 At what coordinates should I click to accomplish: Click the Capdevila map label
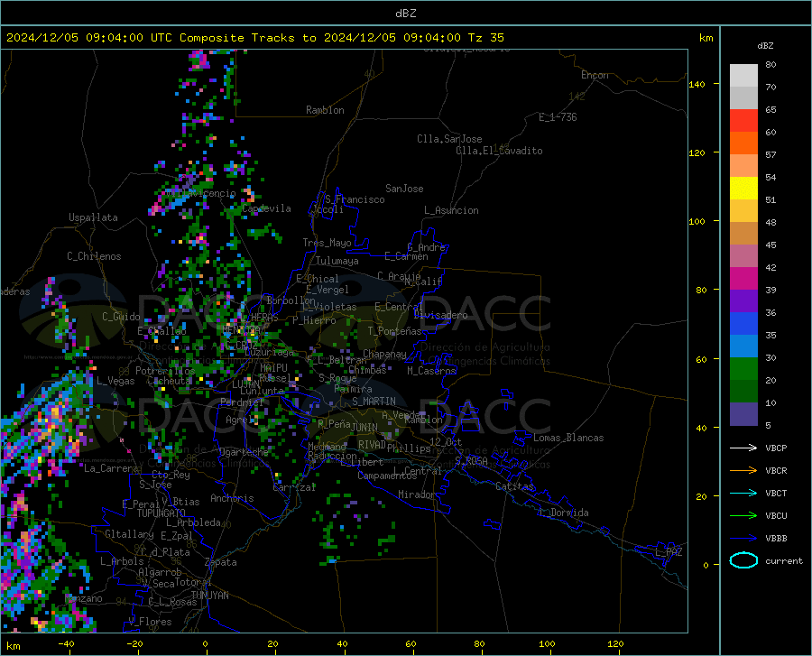266,208
